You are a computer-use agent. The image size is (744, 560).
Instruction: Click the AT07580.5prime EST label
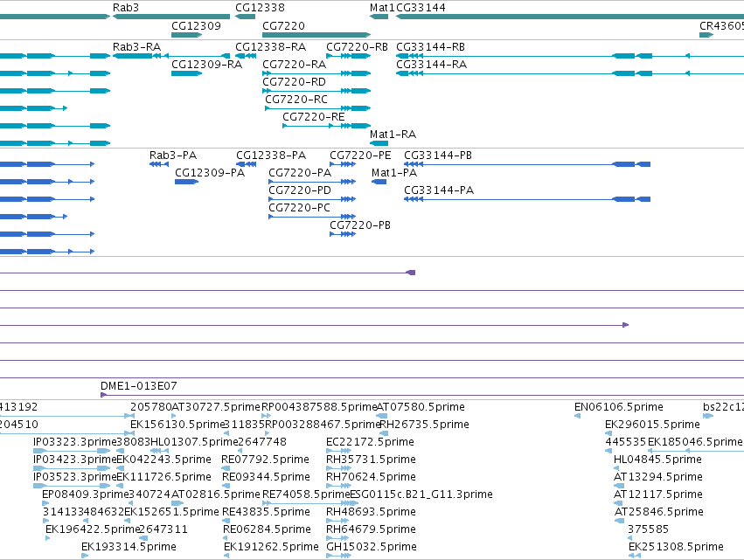pyautogui.click(x=421, y=407)
